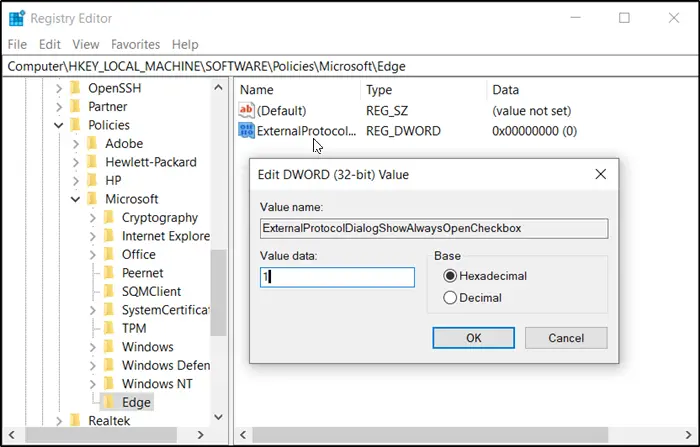Open the View menu
Image resolution: width=700 pixels, height=447 pixels.
[86, 44]
